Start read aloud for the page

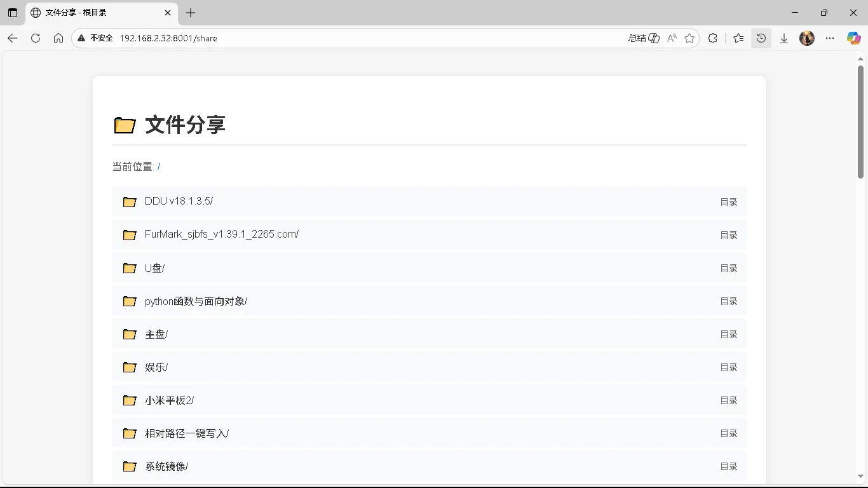click(672, 38)
